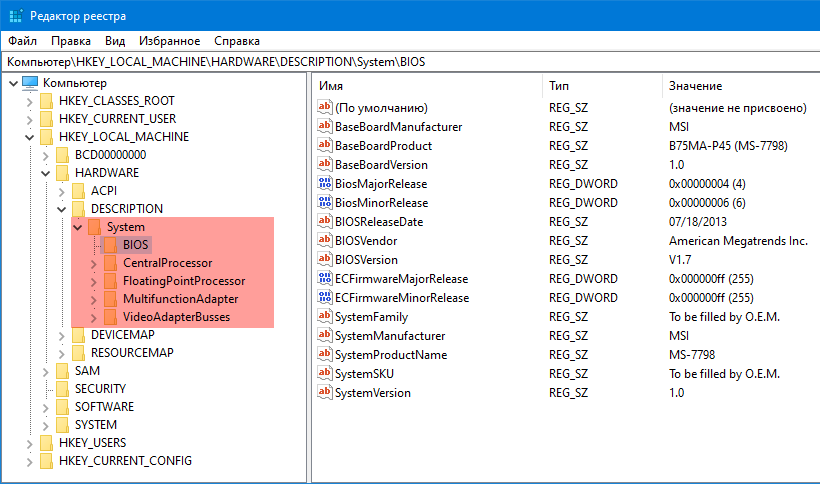Click the BiosMajorRelease DWORD value icon
Screen dimensions: 820x484
(x=324, y=184)
